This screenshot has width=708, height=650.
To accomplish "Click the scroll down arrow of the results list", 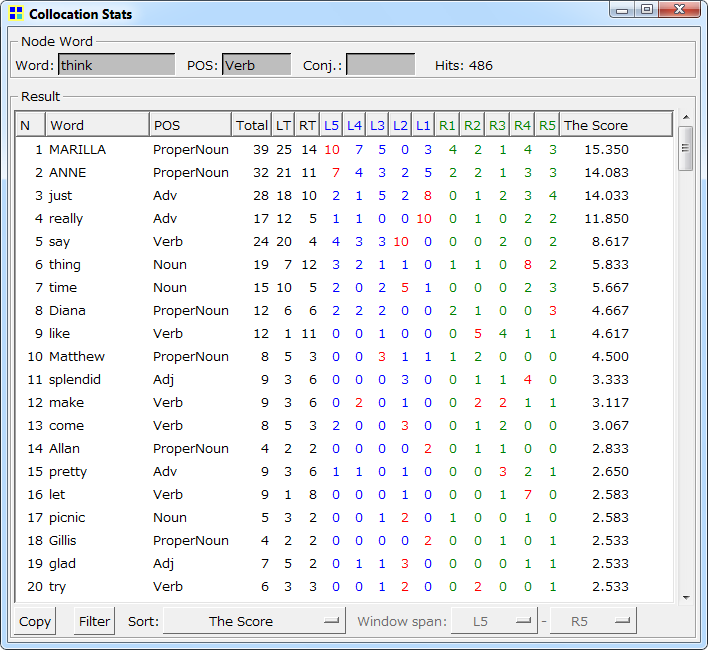I will point(686,597).
